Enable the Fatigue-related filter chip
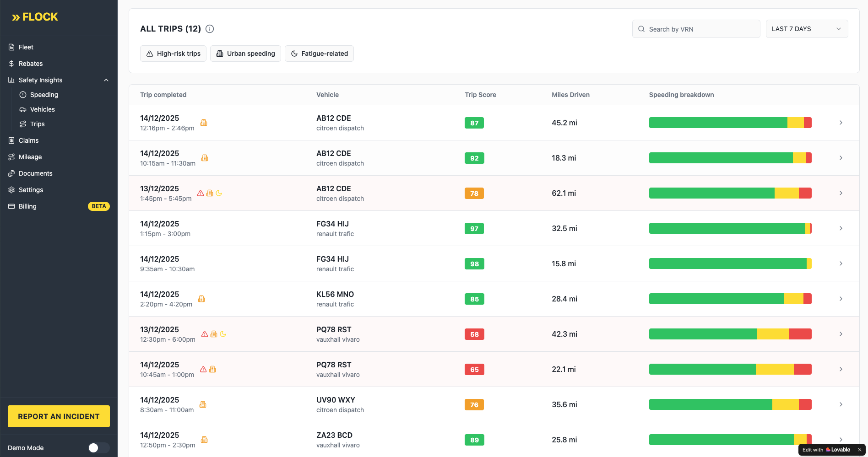 (319, 54)
